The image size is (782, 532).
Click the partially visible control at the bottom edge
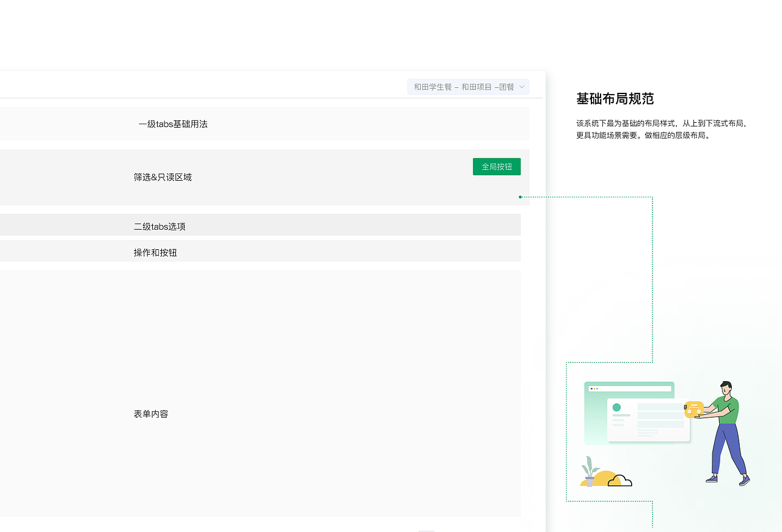point(426,531)
